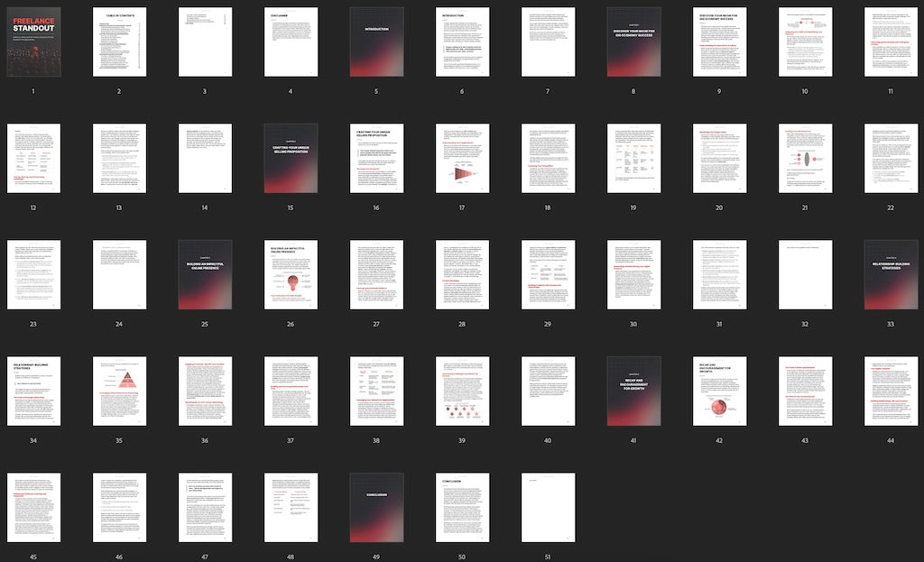Open the dark Introduction divider page 5
The width and height of the screenshot is (924, 562).
coord(376,41)
